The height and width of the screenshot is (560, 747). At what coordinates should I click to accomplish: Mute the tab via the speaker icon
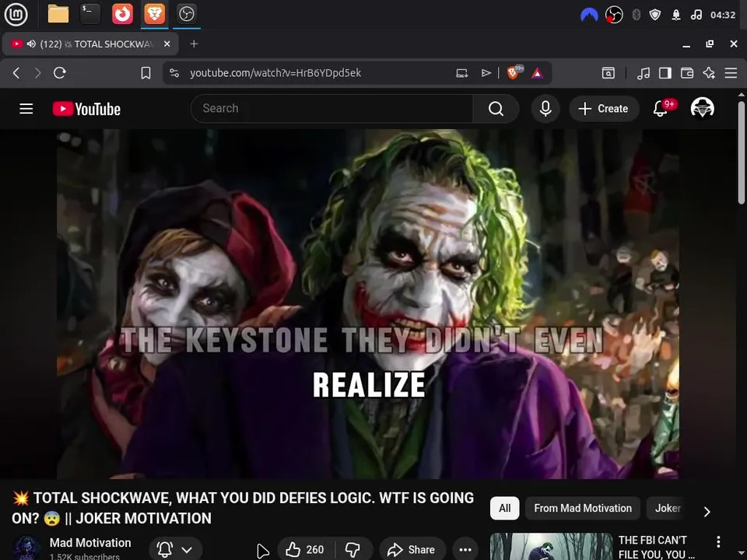(31, 44)
